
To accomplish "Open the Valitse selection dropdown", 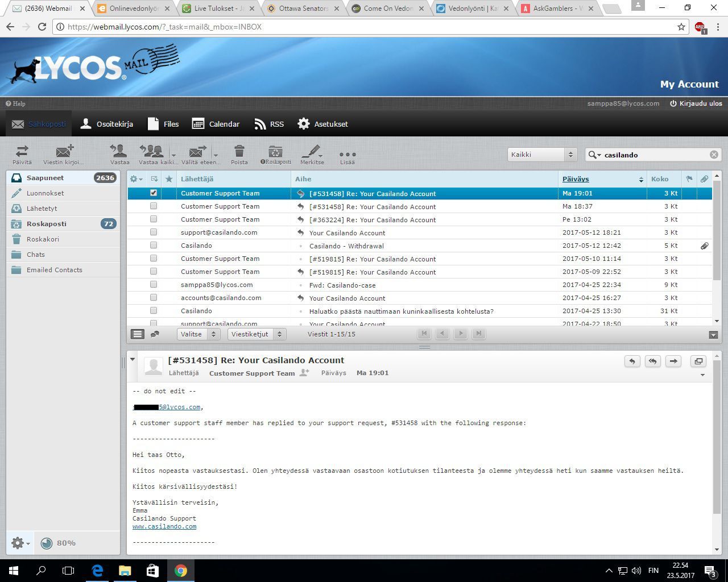I will click(198, 334).
